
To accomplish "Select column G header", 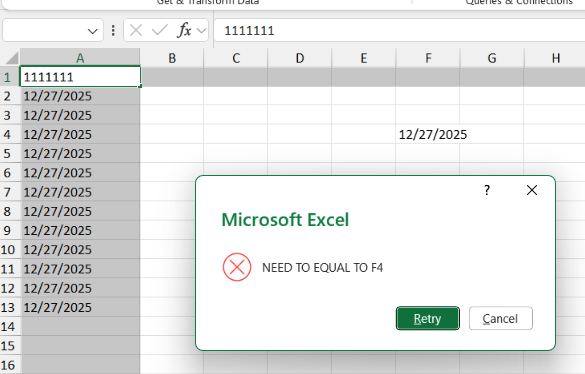I will pos(492,58).
